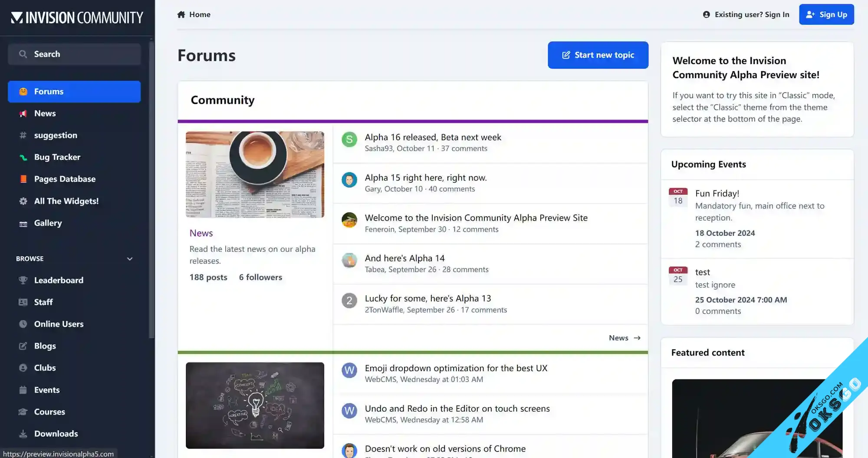The height and width of the screenshot is (458, 868).
Task: Click the Downloads icon in sidebar
Action: click(x=23, y=434)
